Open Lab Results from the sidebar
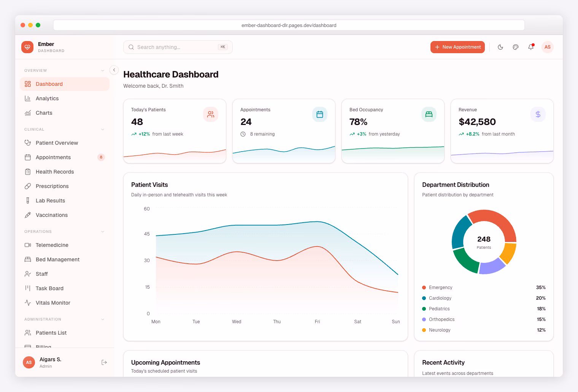The height and width of the screenshot is (392, 578). point(50,201)
